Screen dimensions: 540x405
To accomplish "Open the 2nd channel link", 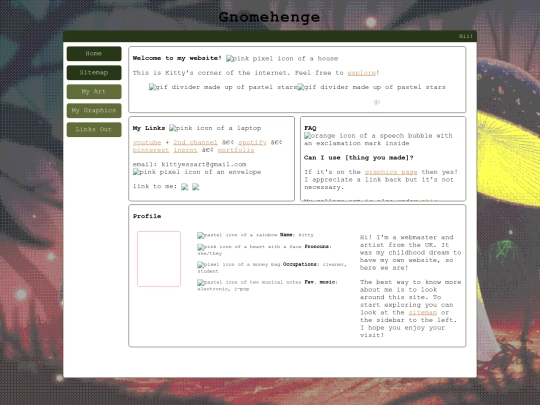I will pos(195,142).
